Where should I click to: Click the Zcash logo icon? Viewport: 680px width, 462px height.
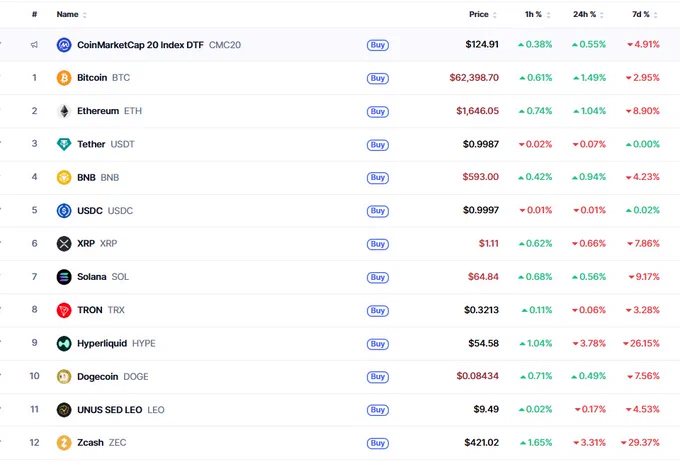tap(64, 443)
